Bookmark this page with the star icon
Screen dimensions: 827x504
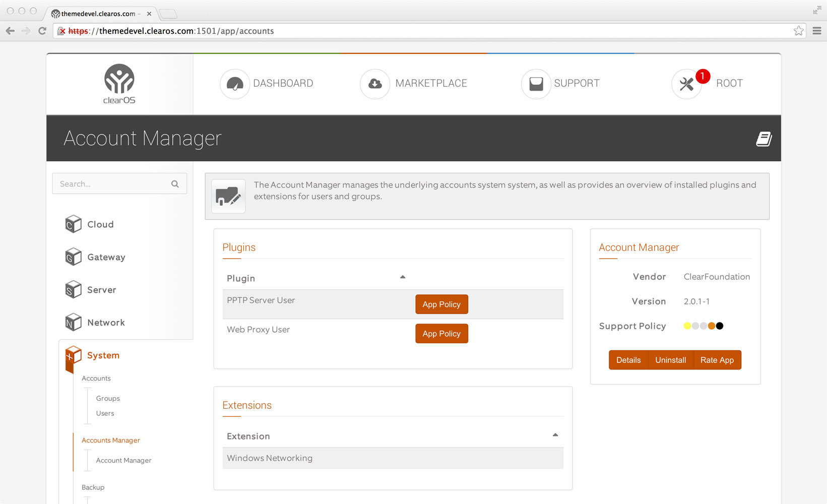pyautogui.click(x=799, y=31)
